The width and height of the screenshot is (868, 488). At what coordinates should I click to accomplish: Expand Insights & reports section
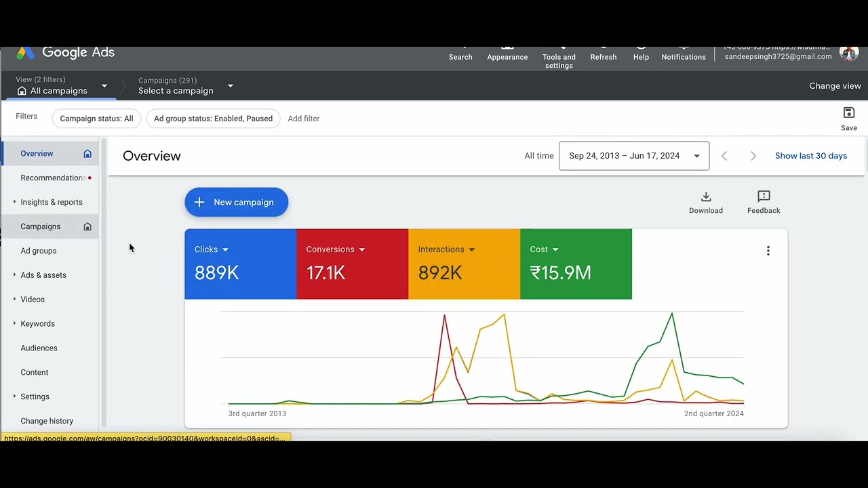[14, 202]
